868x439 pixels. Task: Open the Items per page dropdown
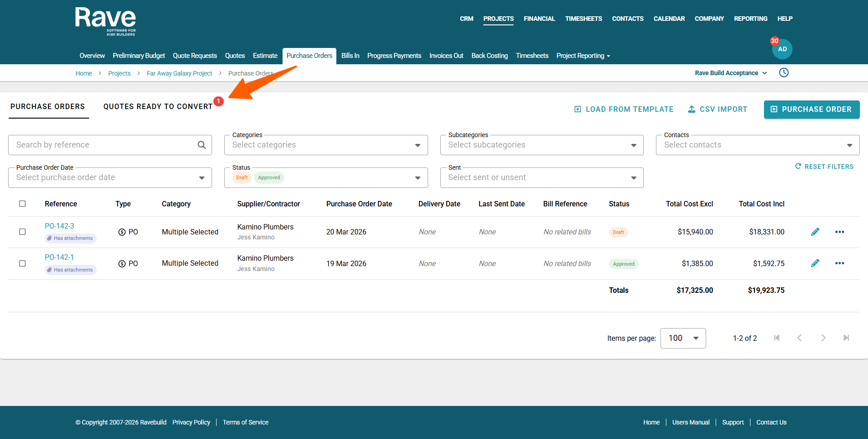click(683, 338)
